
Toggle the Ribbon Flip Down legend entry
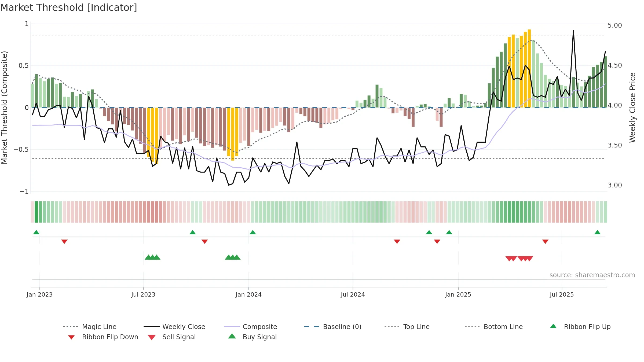pyautogui.click(x=103, y=337)
